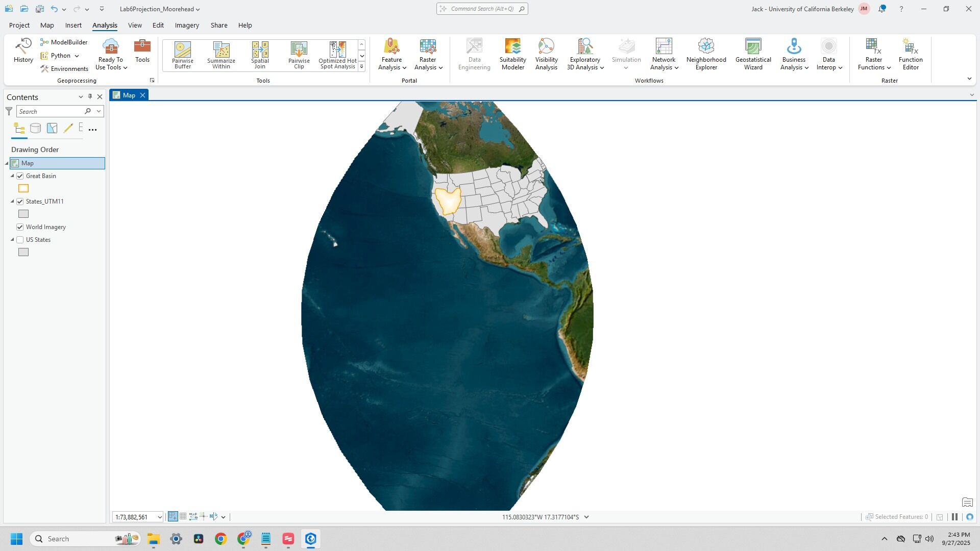Open the Tools toolbox button
Image resolution: width=980 pixels, height=551 pixels.
[142, 51]
